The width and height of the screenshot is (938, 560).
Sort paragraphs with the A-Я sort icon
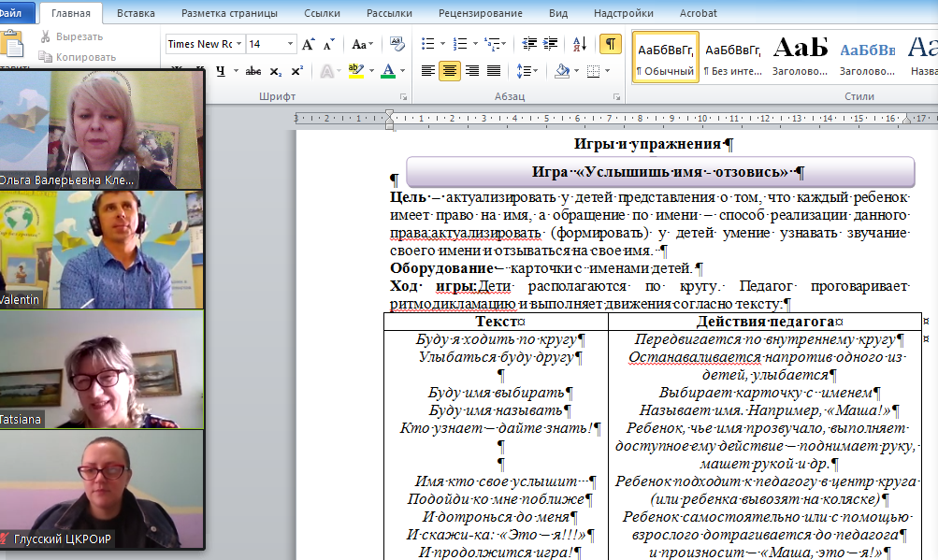[x=580, y=44]
